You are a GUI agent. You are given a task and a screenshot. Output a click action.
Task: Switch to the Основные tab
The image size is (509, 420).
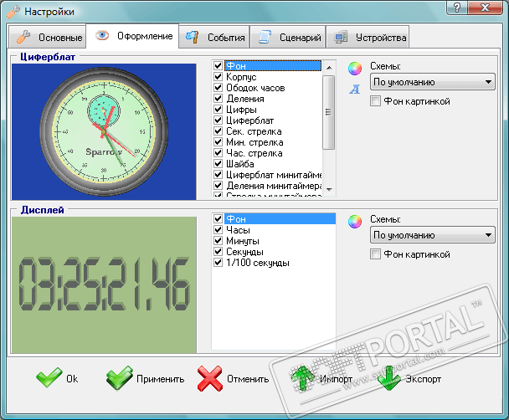[x=48, y=37]
